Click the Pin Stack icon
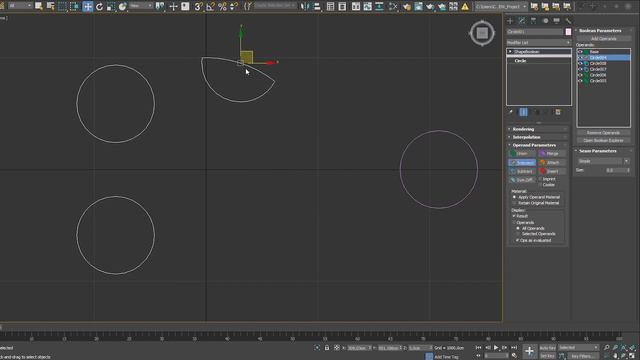 [x=511, y=112]
